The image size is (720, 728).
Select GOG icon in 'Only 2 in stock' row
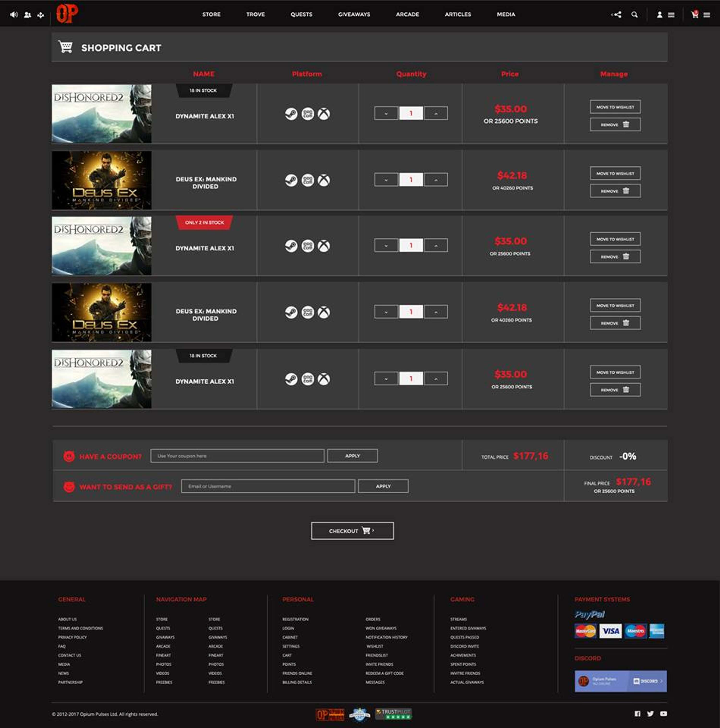coord(308,246)
